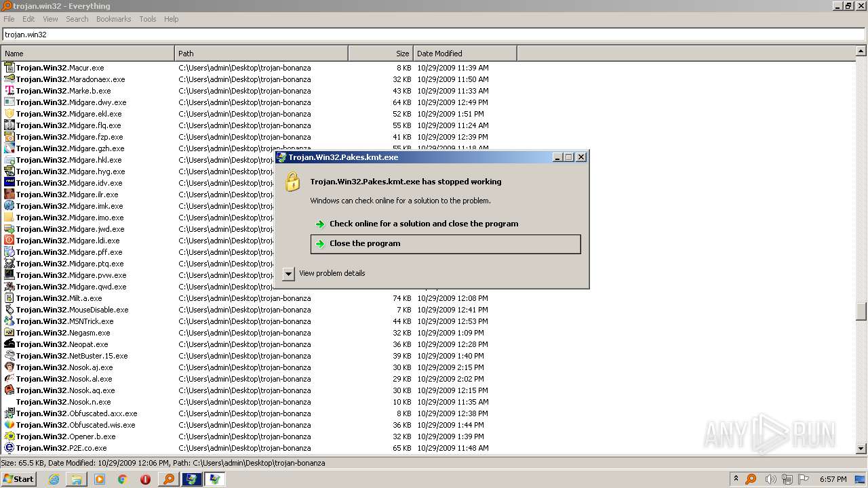Select file name Trojan.Win32.Obfuscated.axx.exe
This screenshot has width=868, height=488.
77,413
